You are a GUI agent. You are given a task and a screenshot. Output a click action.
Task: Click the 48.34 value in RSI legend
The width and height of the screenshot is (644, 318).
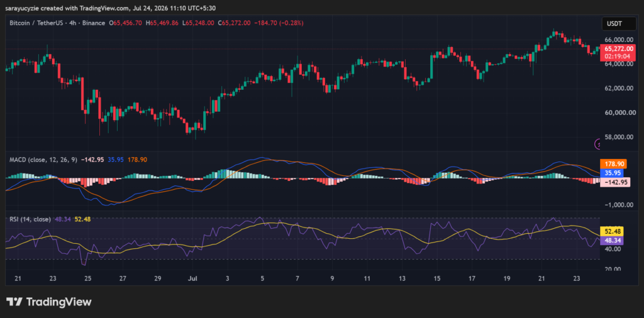(x=63, y=219)
